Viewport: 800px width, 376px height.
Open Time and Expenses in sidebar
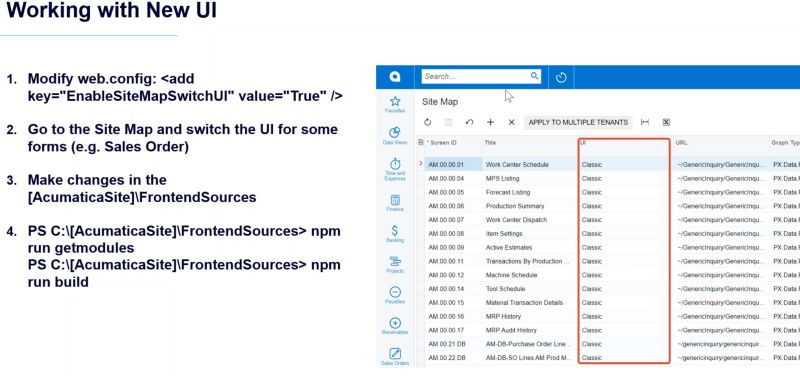coord(395,169)
